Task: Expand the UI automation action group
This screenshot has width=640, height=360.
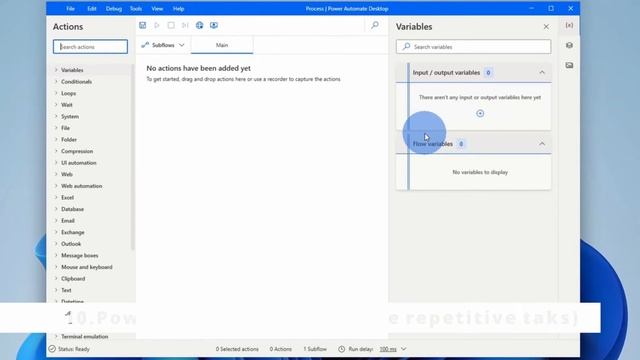Action: (56, 162)
